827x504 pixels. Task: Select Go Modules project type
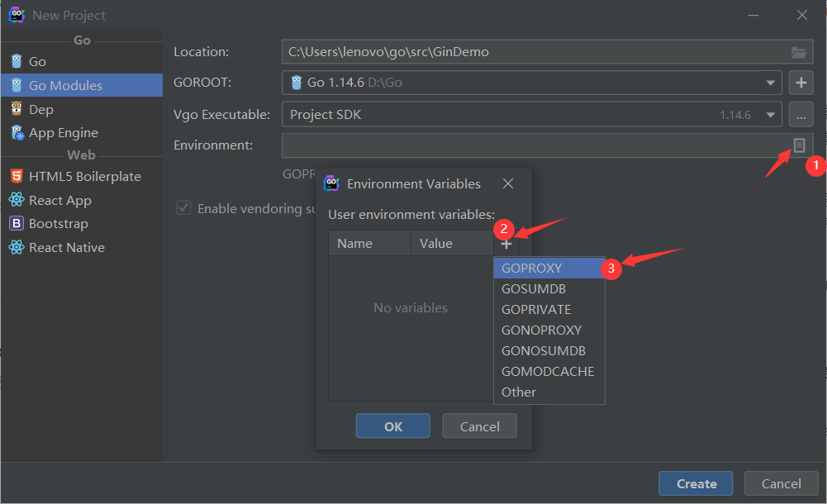coord(82,85)
